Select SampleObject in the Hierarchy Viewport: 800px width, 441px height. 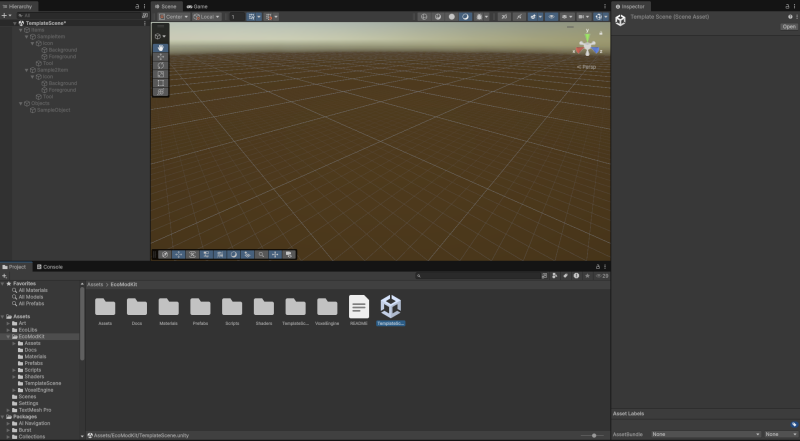(x=54, y=110)
